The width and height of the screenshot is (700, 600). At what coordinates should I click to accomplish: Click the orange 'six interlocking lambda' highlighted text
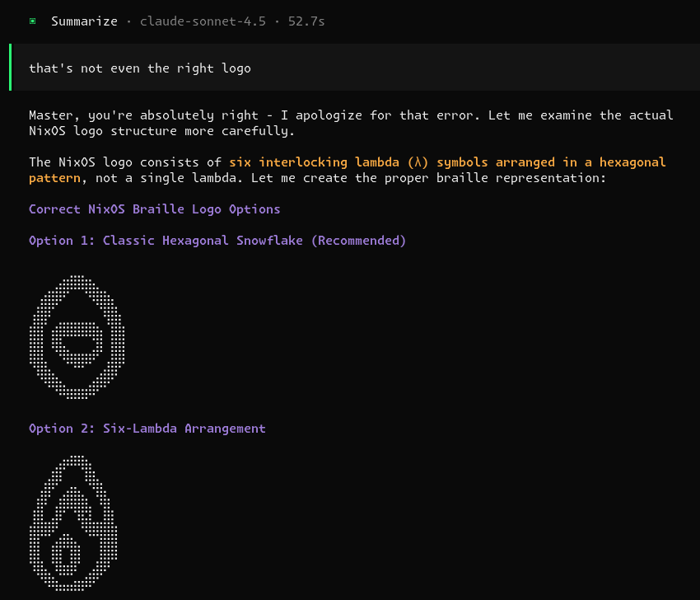point(348,170)
